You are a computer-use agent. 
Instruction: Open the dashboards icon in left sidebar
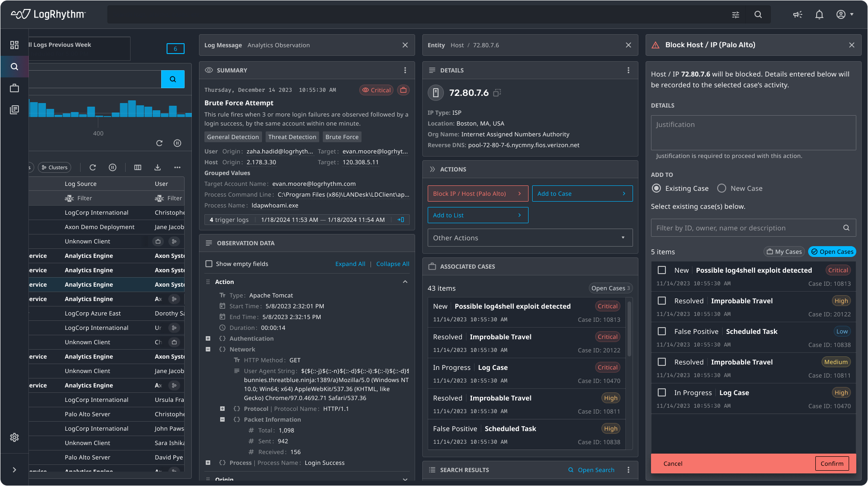[14, 45]
